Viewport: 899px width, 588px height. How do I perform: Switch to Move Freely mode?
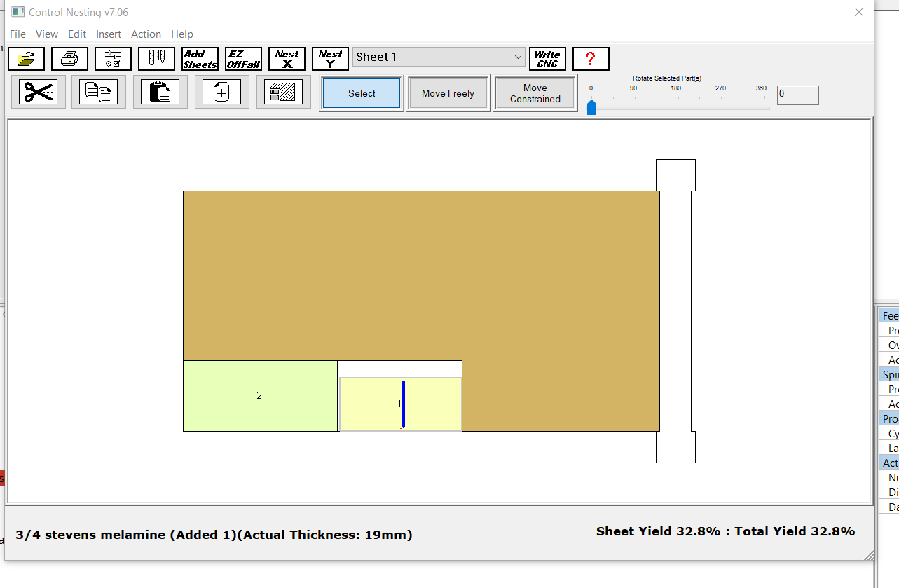pyautogui.click(x=448, y=93)
